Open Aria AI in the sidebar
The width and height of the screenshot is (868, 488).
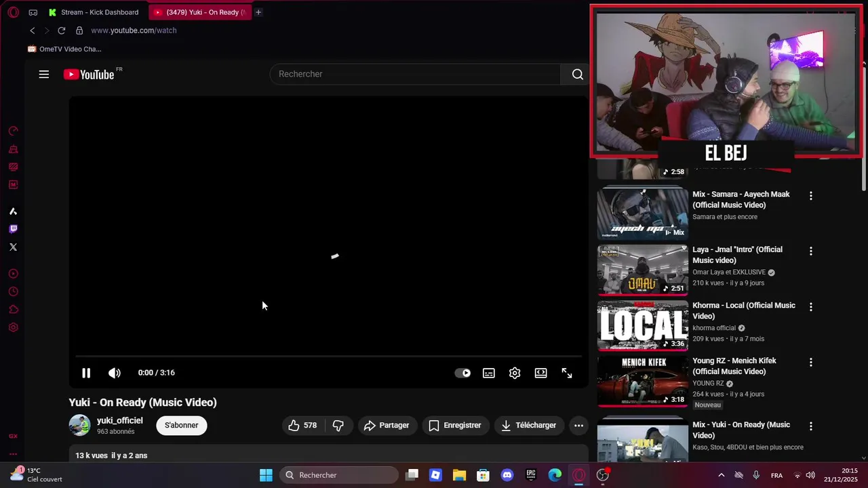pos(13,211)
